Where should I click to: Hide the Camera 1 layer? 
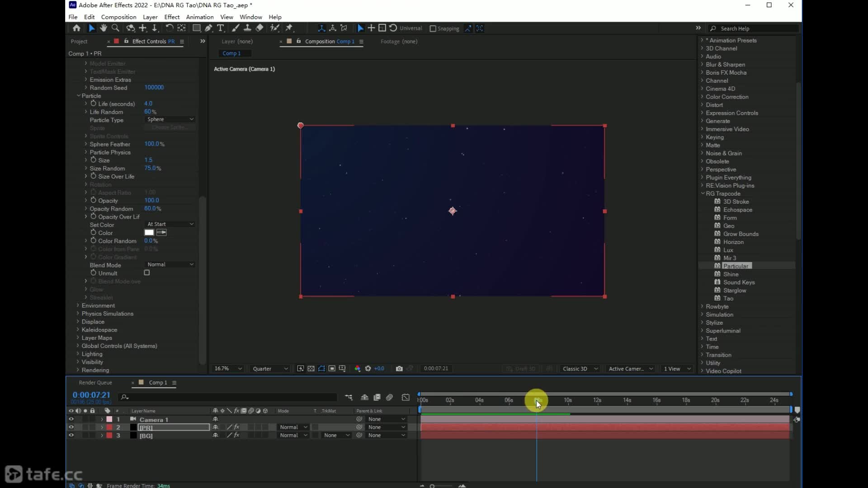(71, 419)
